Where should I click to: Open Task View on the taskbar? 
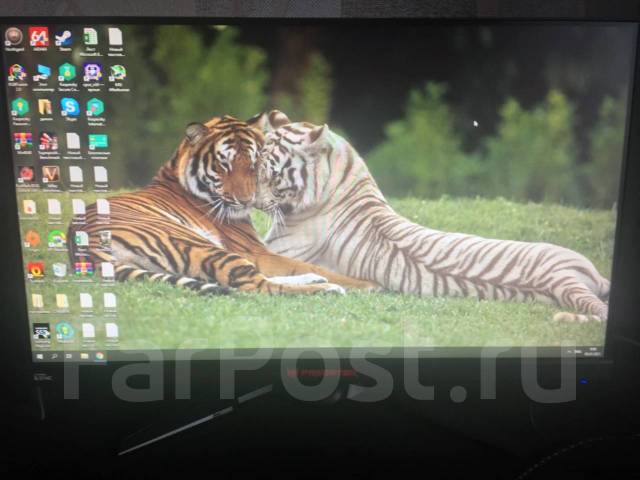click(x=68, y=354)
